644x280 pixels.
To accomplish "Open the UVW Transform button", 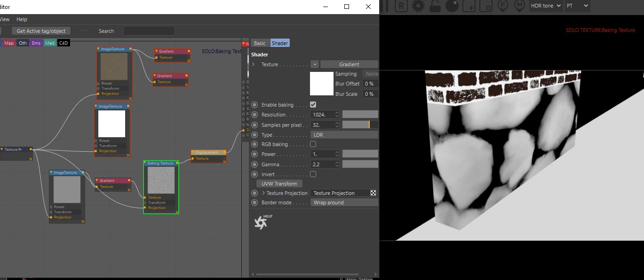I will [279, 184].
